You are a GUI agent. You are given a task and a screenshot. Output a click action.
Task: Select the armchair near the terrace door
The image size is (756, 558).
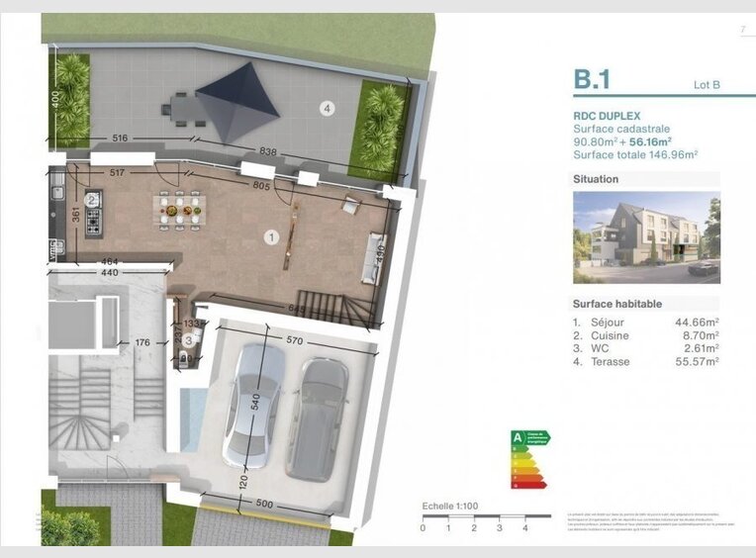click(350, 204)
